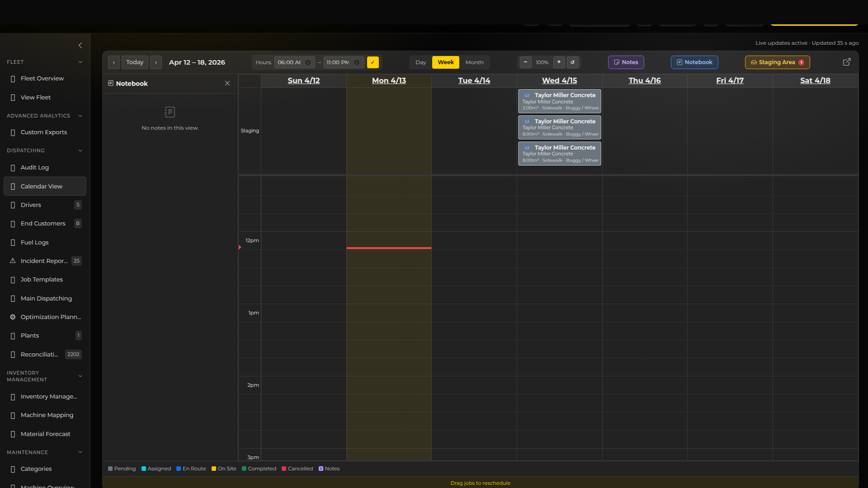Switch calendar view to Day
The image size is (868, 488).
pos(420,62)
